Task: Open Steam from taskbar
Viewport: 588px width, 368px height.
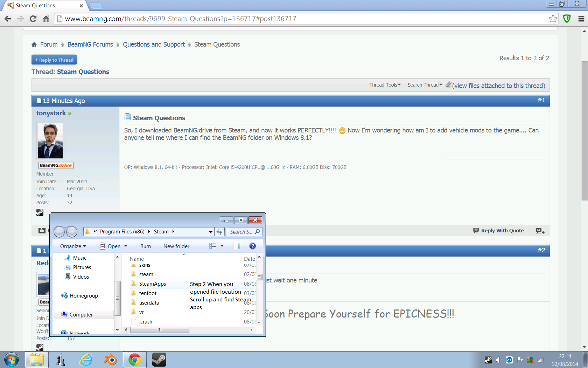Action: pyautogui.click(x=159, y=360)
